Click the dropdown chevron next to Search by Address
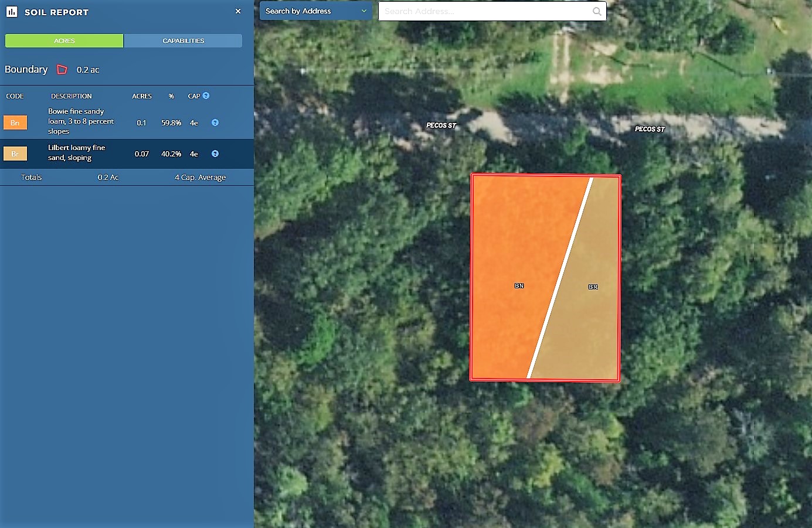The height and width of the screenshot is (528, 812). point(364,11)
